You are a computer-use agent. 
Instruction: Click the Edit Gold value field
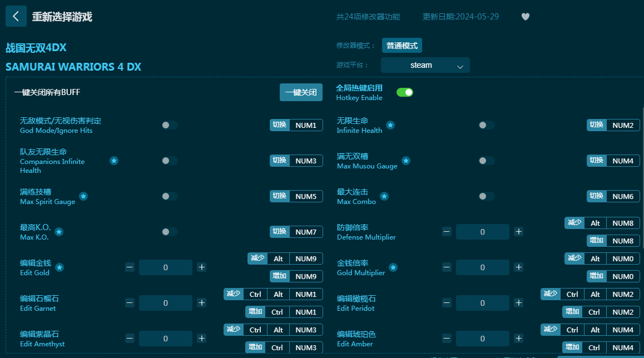point(166,267)
